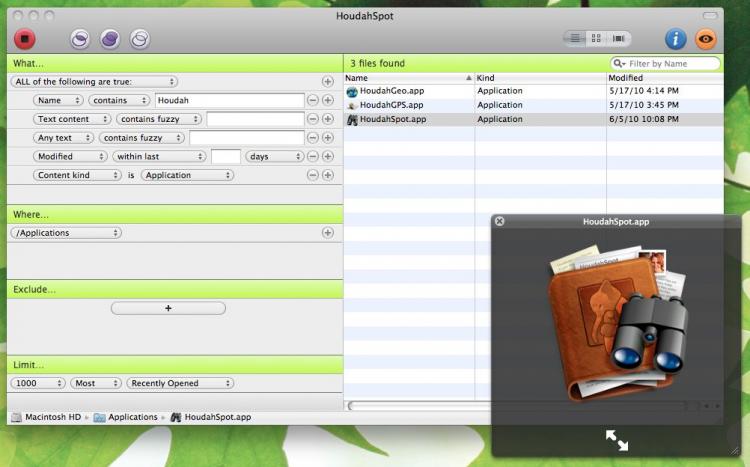This screenshot has height=467, width=750.
Task: Open the Most dropdown in Limit section
Action: 96,383
